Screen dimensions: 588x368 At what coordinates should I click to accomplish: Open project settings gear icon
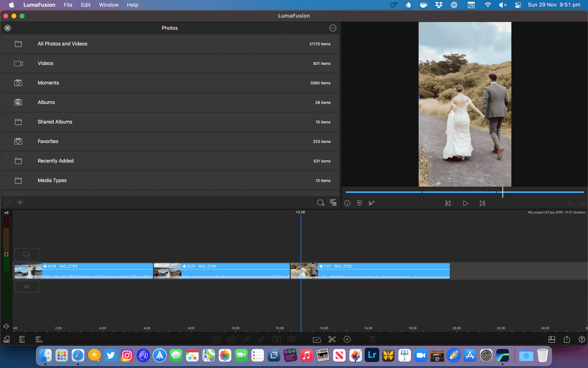coord(582,340)
